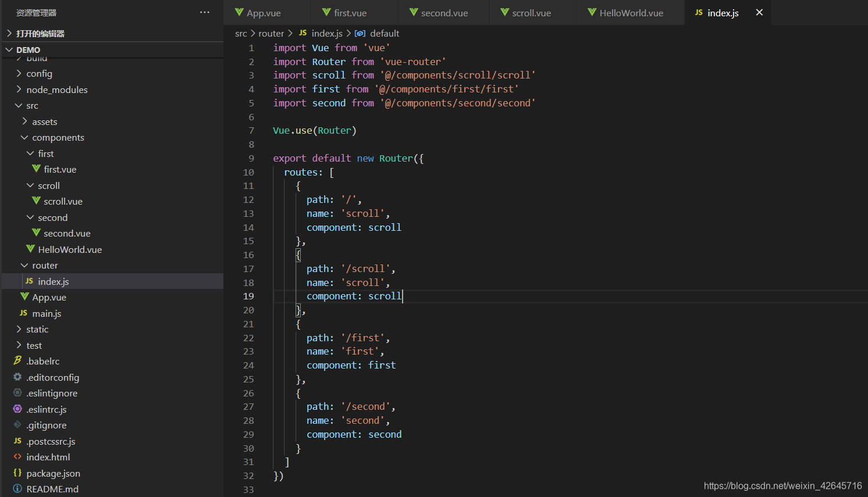Click the Babel icon beside .babelrc

(17, 360)
